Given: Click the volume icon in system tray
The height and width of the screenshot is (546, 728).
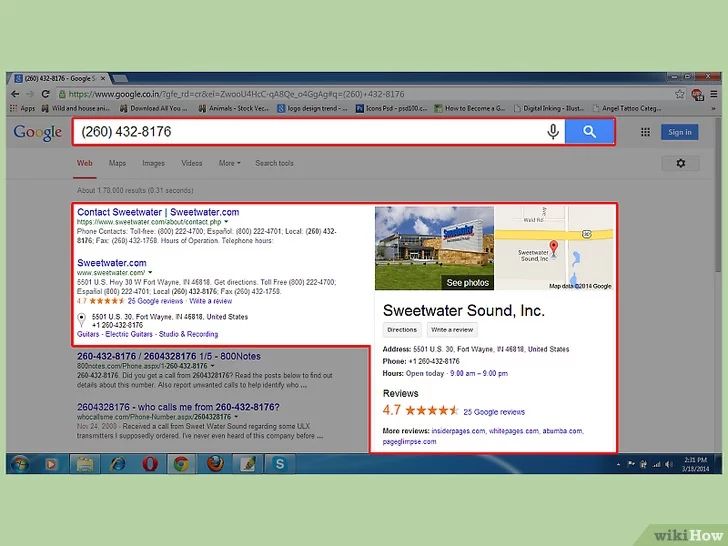Looking at the screenshot, I should [669, 464].
